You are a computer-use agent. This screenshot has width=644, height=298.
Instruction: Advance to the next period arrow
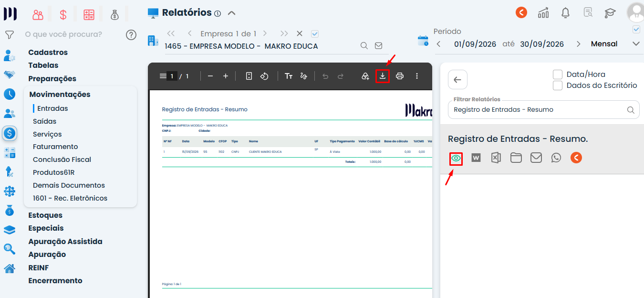click(578, 44)
